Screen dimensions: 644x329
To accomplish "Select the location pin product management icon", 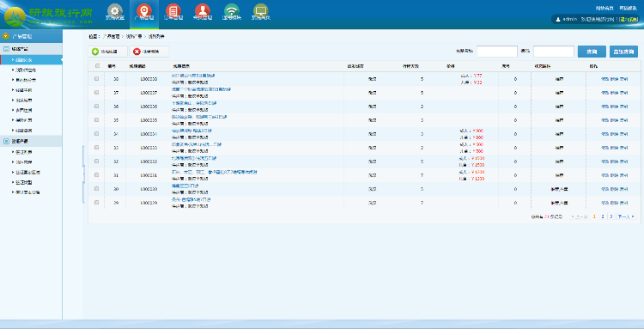I will [143, 10].
